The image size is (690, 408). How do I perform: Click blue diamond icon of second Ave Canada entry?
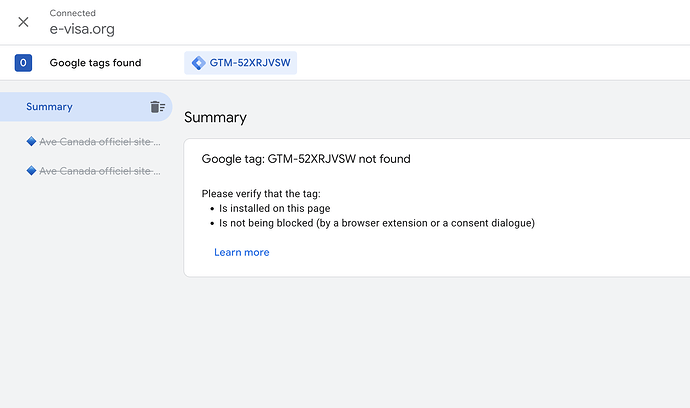click(31, 171)
